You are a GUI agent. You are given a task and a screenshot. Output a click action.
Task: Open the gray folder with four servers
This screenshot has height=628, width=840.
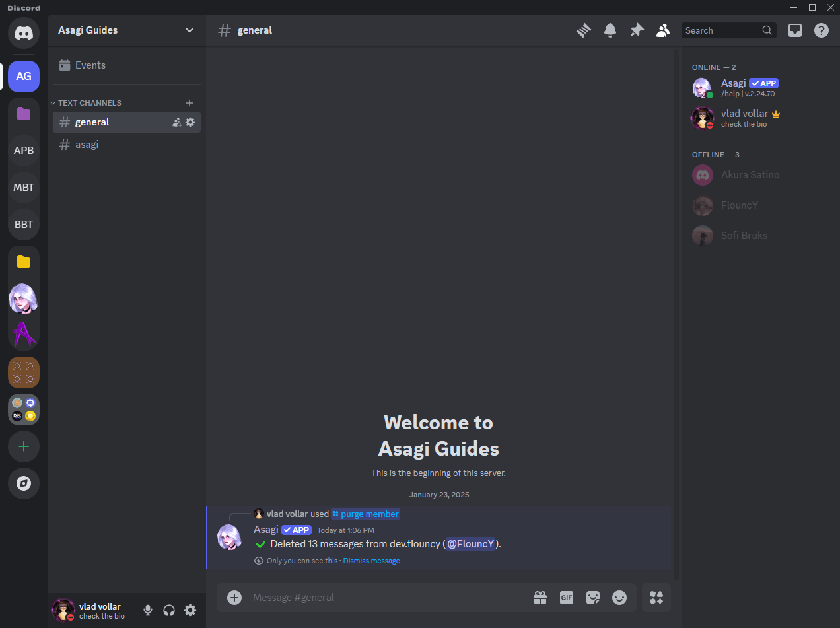click(x=24, y=409)
